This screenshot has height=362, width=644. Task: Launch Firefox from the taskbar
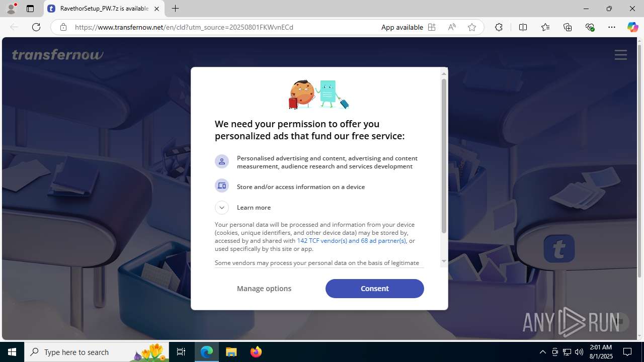[256, 352]
